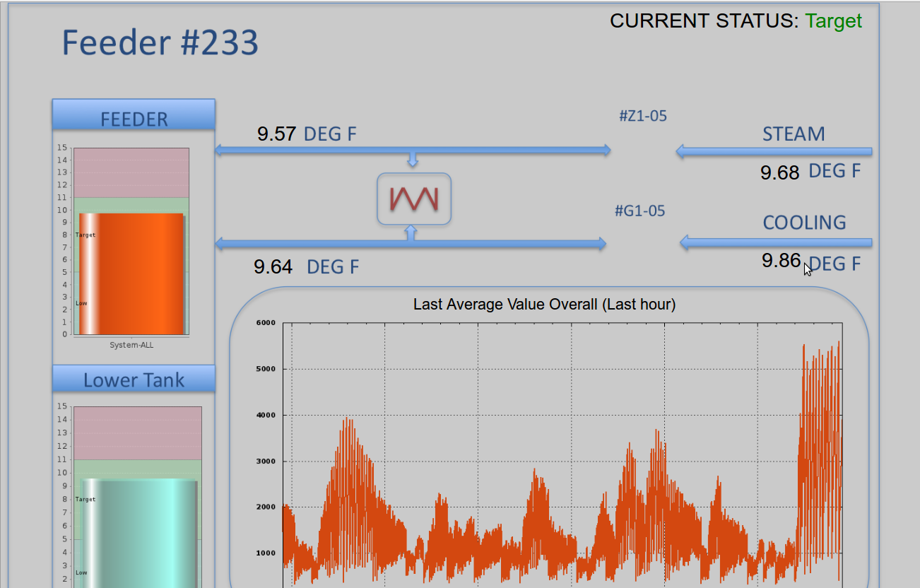Image resolution: width=920 pixels, height=588 pixels.
Task: Select the FEEDER panel header
Action: point(134,115)
